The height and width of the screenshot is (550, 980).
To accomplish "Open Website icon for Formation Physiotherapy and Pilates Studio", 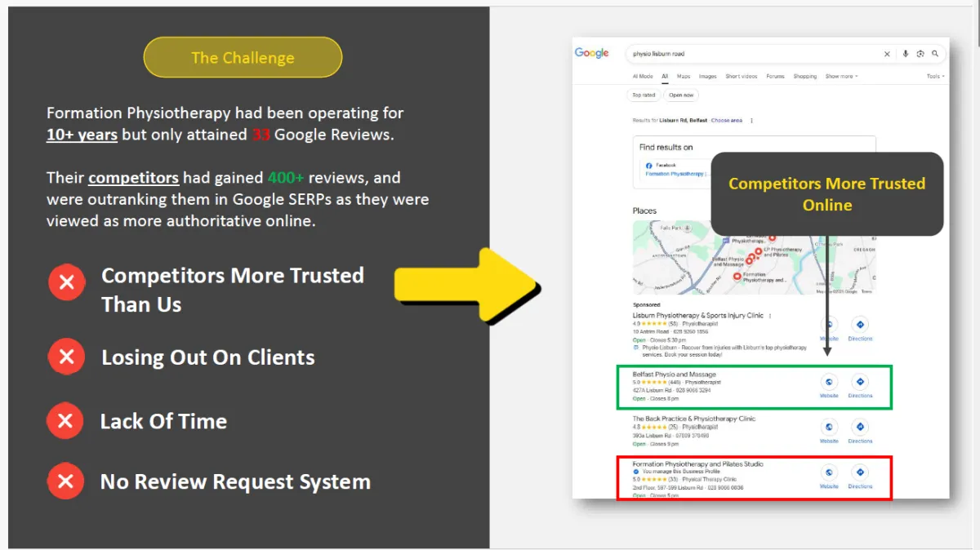I will click(x=829, y=472).
